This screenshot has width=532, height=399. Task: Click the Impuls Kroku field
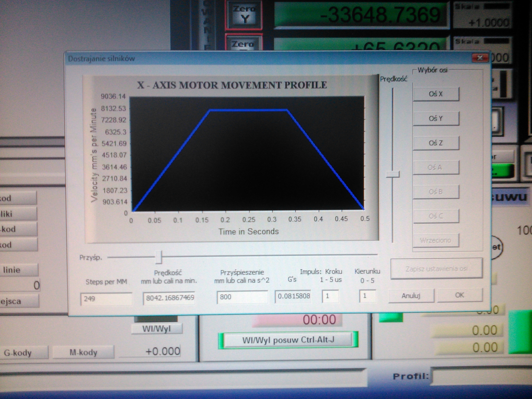tap(330, 296)
